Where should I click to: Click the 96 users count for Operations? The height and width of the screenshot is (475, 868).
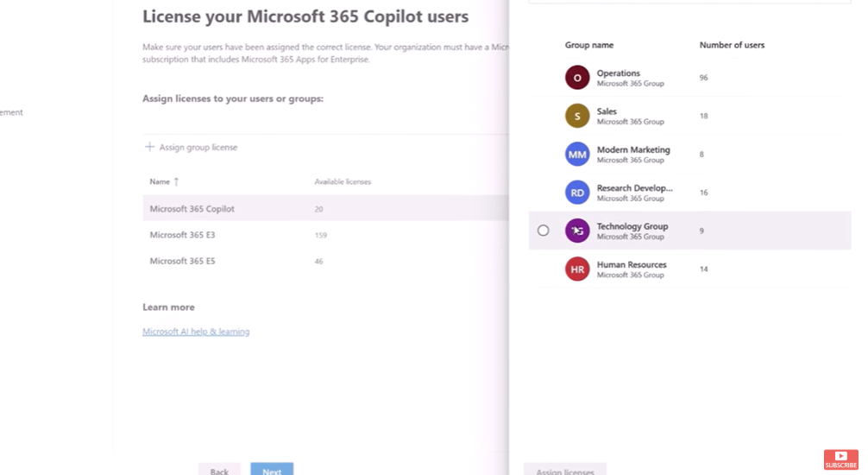click(x=703, y=78)
